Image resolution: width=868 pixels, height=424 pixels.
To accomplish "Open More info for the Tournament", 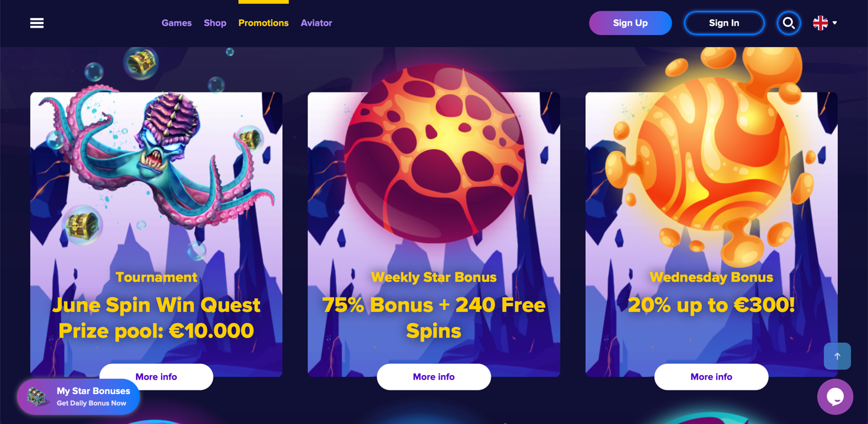I will (156, 377).
